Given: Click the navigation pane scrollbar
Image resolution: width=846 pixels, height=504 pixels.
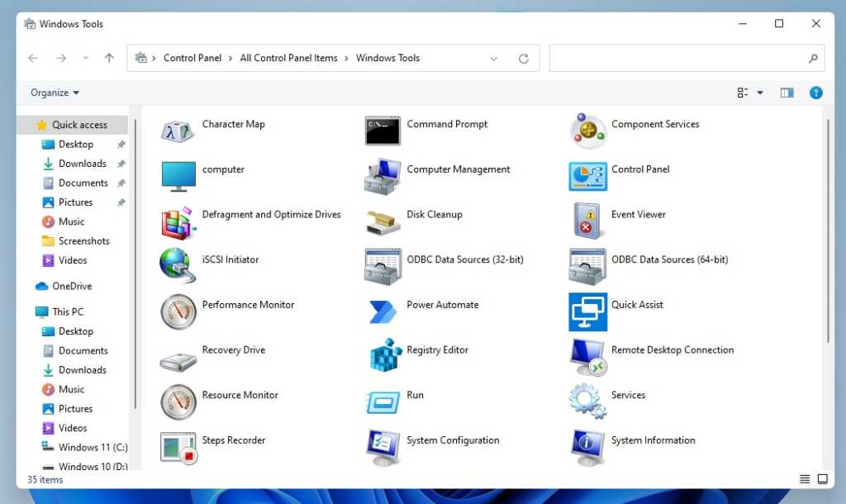Looking at the screenshot, I should tap(135, 264).
